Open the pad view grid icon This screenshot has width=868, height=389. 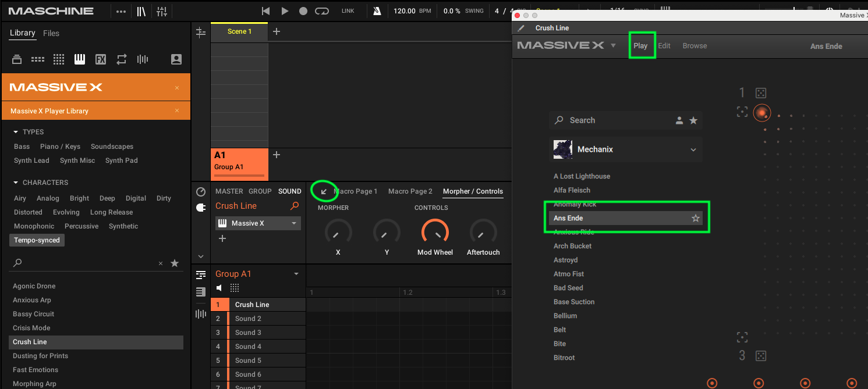tap(235, 288)
